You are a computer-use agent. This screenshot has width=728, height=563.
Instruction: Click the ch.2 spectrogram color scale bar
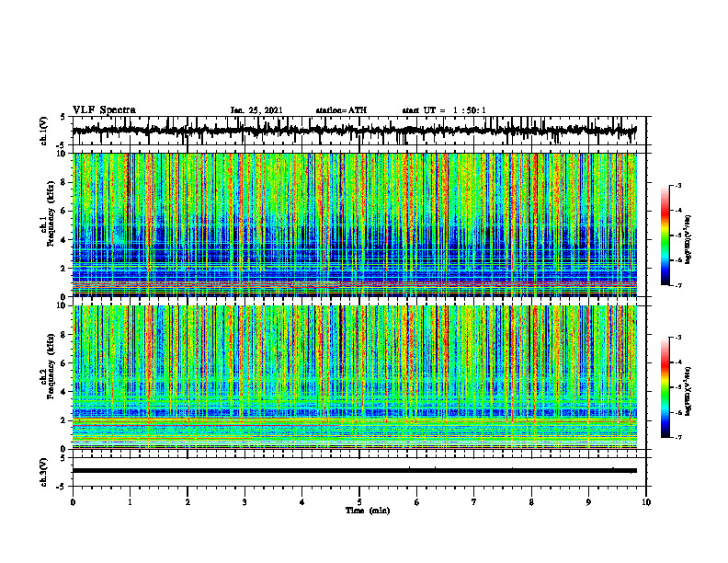coord(665,387)
